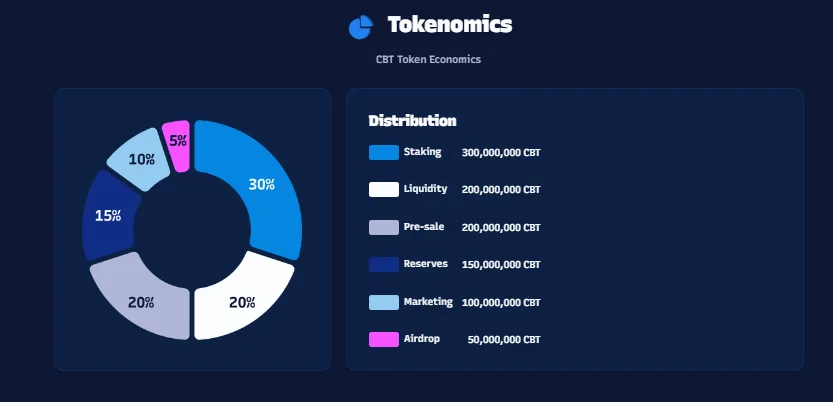Screen dimensions: 833x402
Task: Click the Distribution heading
Action: tap(412, 121)
